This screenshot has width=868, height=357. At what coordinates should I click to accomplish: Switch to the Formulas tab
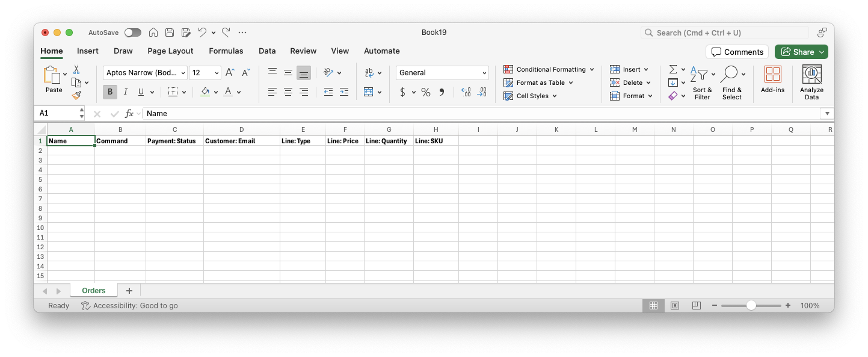point(226,51)
